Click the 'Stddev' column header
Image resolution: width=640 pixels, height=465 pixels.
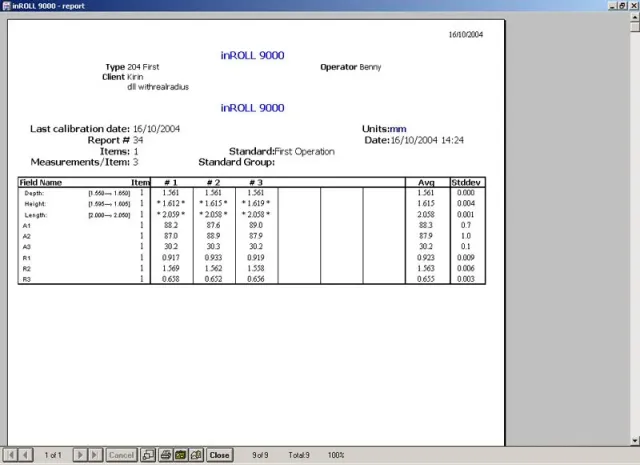(x=466, y=182)
